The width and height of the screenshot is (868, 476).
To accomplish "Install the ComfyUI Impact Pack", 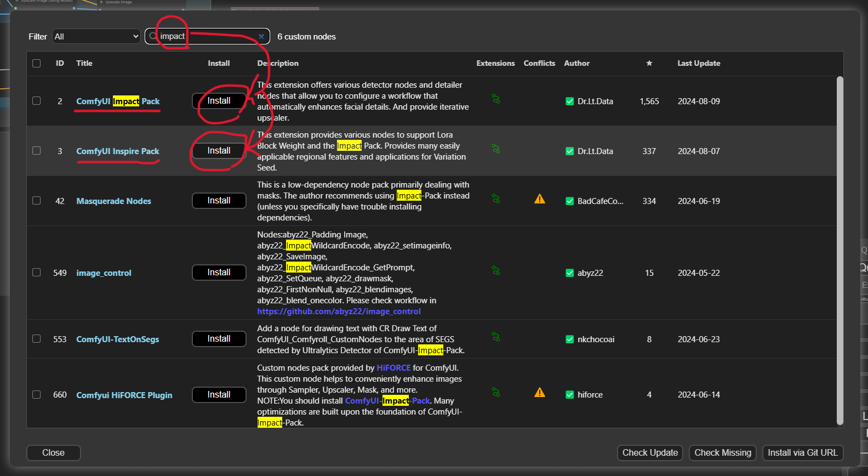I will click(x=219, y=101).
